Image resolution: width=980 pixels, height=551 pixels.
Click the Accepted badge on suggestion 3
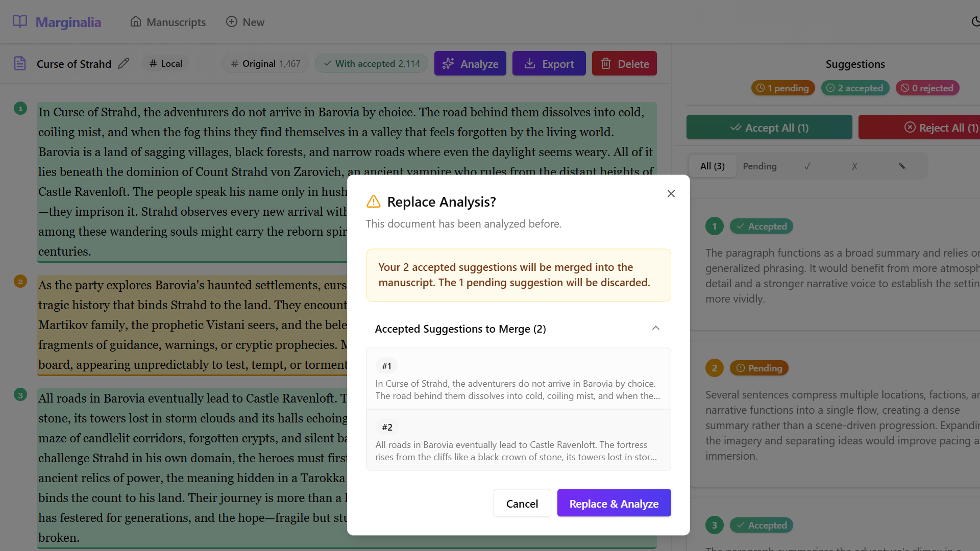coord(762,525)
